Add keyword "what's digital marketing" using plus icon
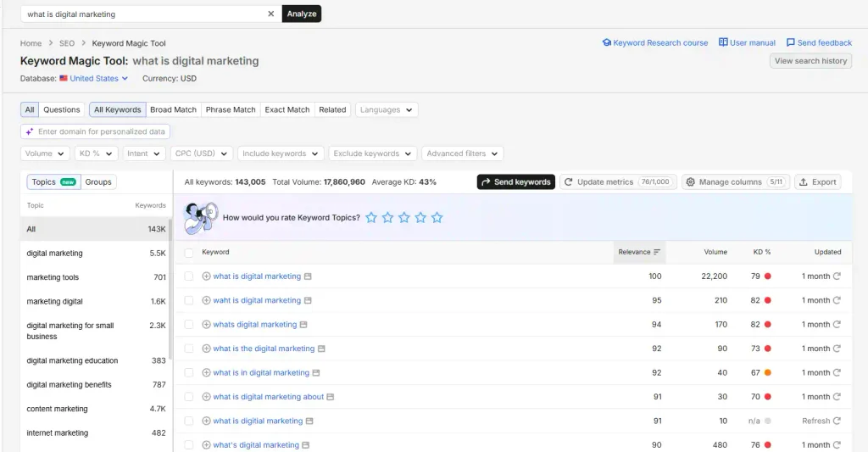 (206, 445)
